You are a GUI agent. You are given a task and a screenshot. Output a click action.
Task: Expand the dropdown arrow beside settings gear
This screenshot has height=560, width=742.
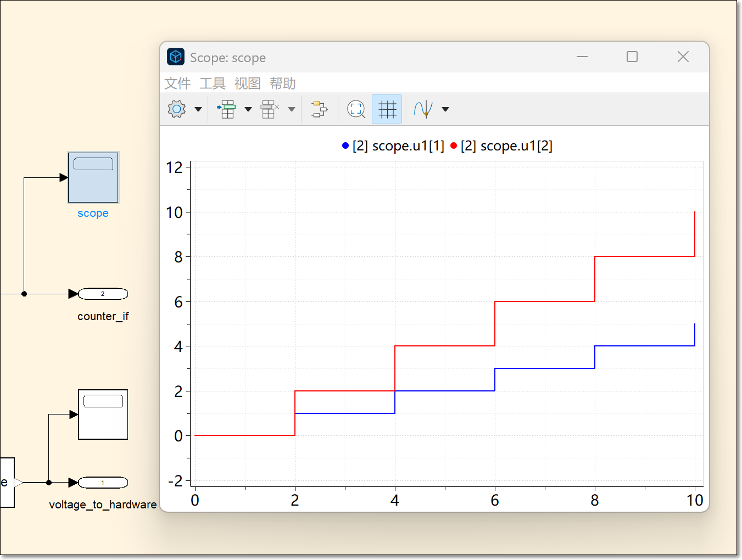tap(198, 109)
